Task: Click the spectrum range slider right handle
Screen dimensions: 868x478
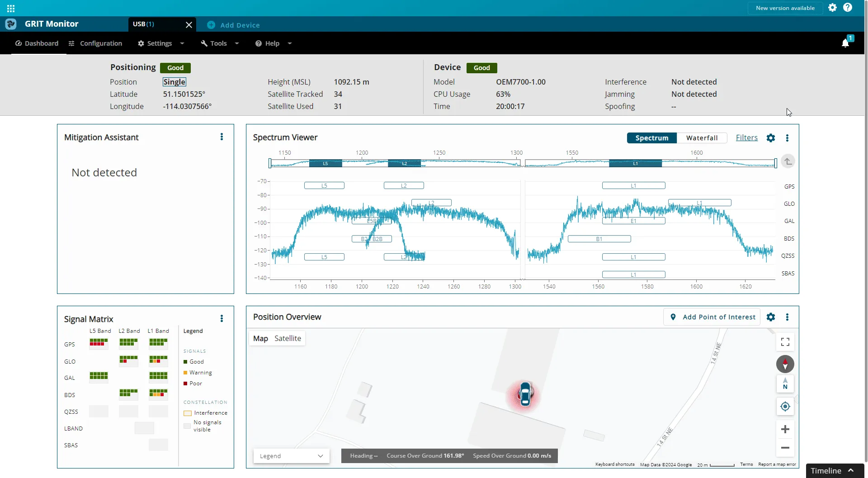Action: pyautogui.click(x=776, y=163)
